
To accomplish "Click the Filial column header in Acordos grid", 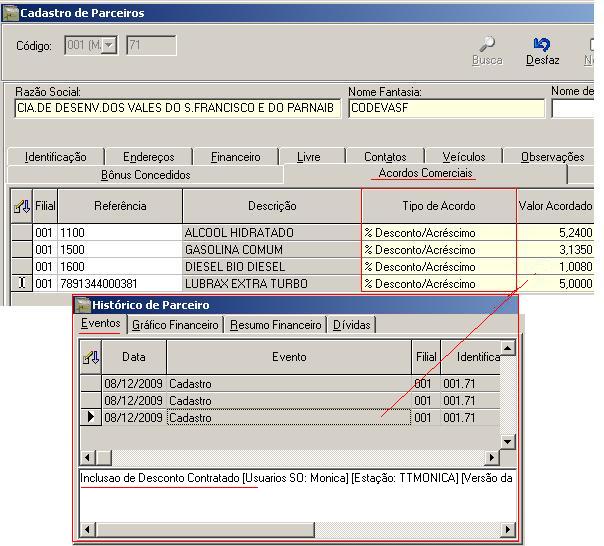I will 45,206.
